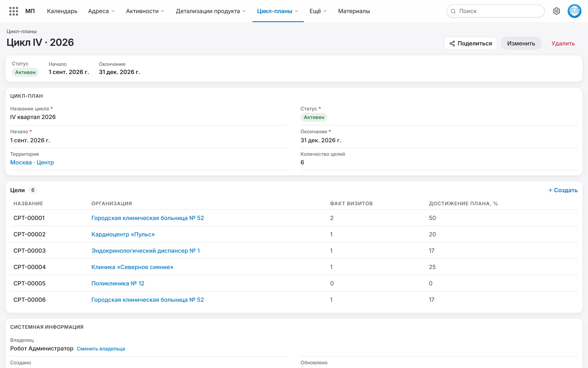The width and height of the screenshot is (588, 368).
Task: Select the CPT-00003 goal name
Action: [x=29, y=250]
